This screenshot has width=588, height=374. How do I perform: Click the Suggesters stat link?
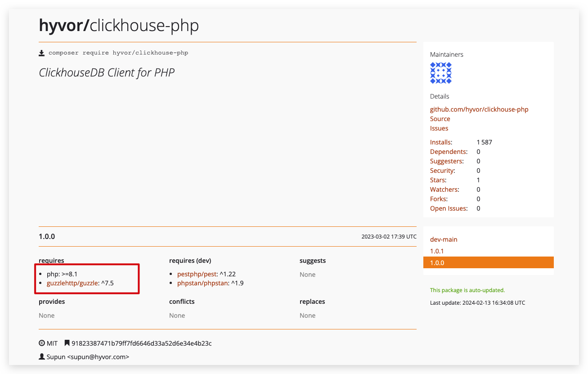tap(447, 161)
